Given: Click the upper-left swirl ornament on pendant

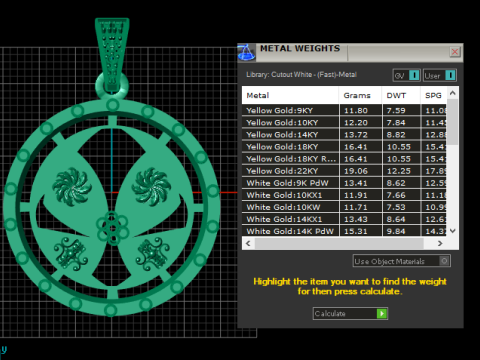Looking at the screenshot, I should (72, 187).
